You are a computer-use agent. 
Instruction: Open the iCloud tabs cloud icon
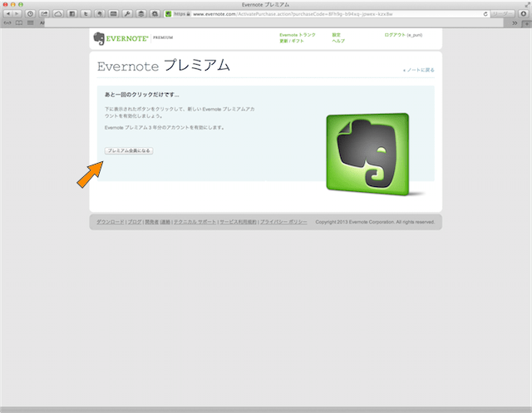58,14
